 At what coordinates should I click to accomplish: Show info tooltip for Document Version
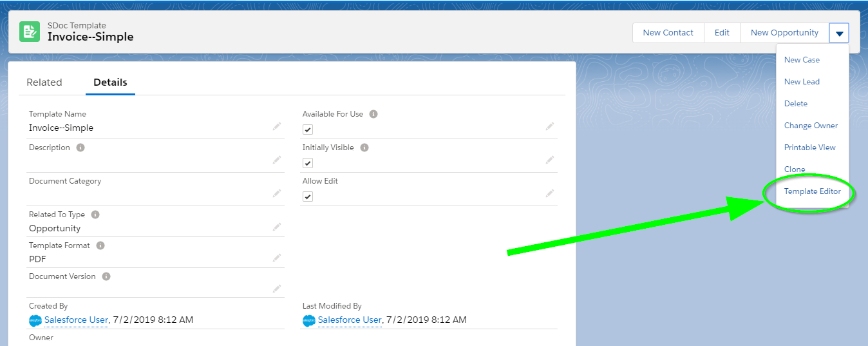[106, 276]
